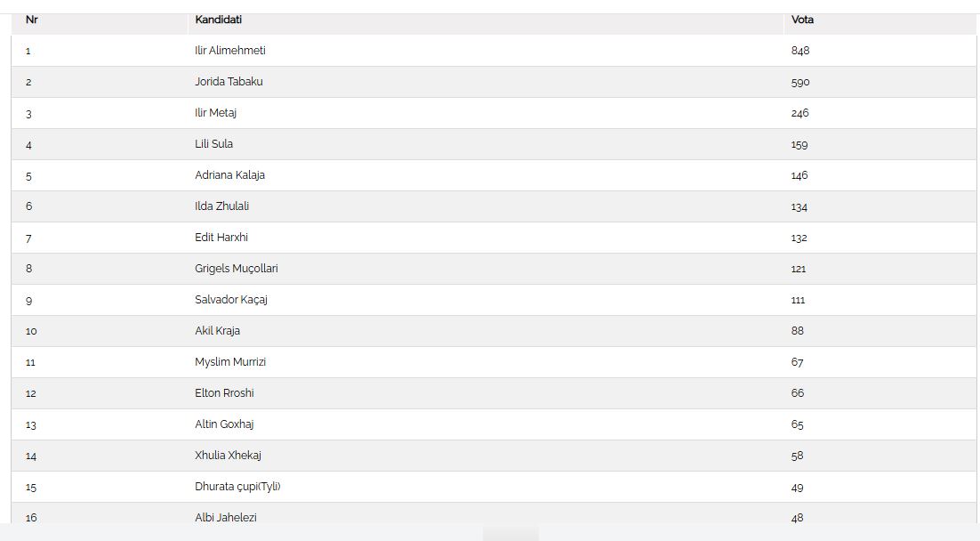Click Xhulia Xhekaj in the list
The image size is (980, 541).
[x=228, y=456]
